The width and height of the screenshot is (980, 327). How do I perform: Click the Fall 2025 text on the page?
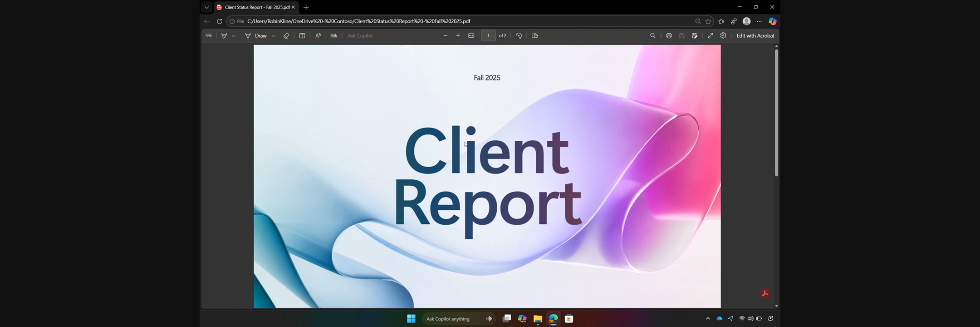tap(487, 78)
